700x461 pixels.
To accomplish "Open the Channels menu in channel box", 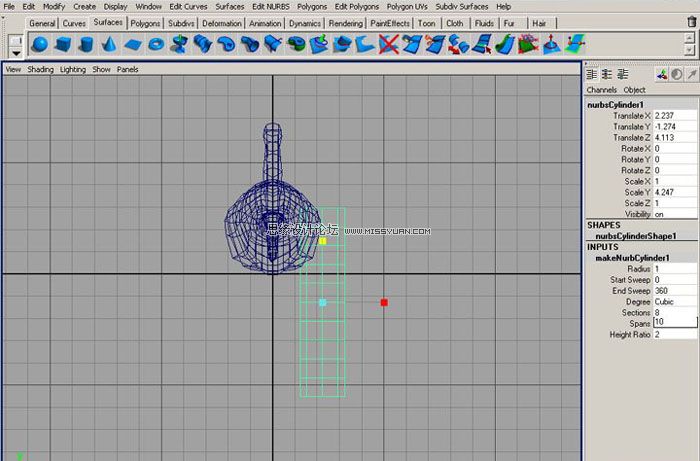I will [602, 90].
